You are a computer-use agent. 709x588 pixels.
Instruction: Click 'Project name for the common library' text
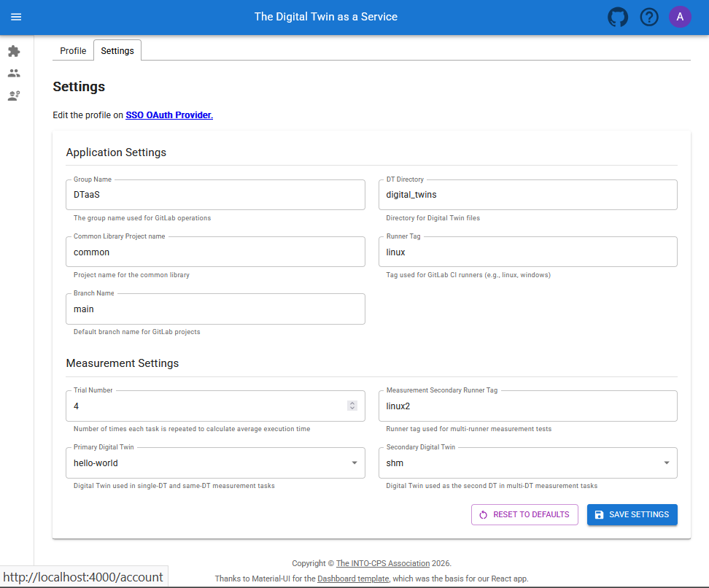pyautogui.click(x=131, y=275)
